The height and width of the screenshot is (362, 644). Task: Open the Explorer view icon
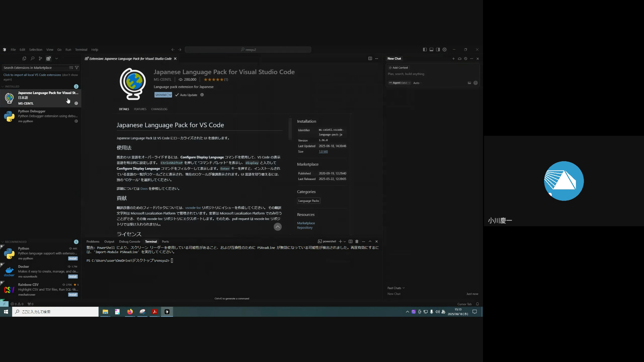pyautogui.click(x=24, y=59)
